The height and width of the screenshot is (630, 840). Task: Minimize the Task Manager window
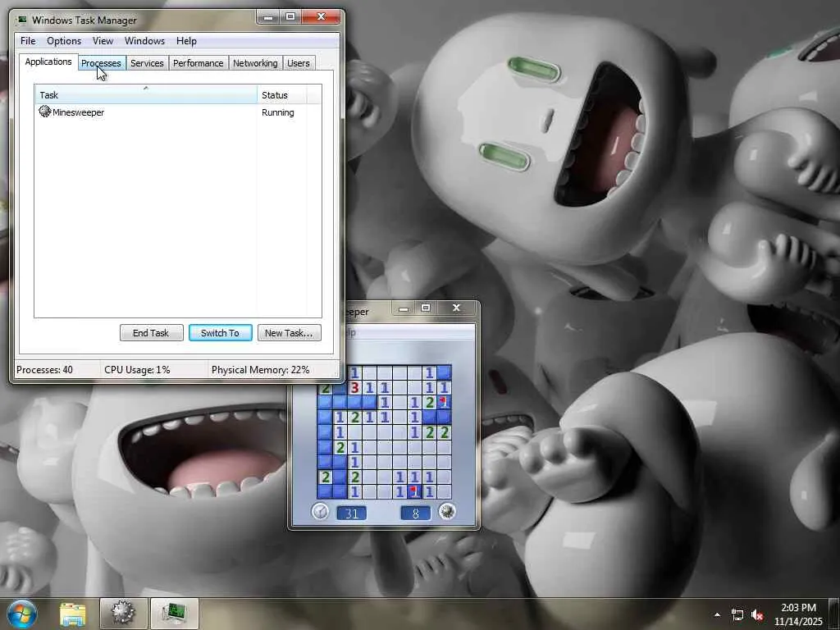pyautogui.click(x=268, y=17)
